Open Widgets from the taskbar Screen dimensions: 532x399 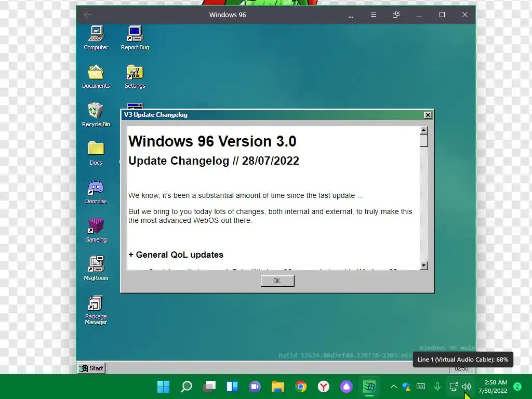point(232,387)
